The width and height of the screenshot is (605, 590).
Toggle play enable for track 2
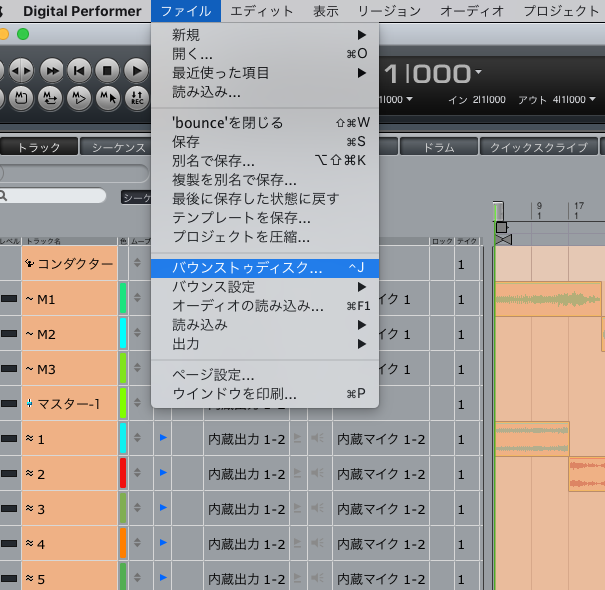coord(163,473)
